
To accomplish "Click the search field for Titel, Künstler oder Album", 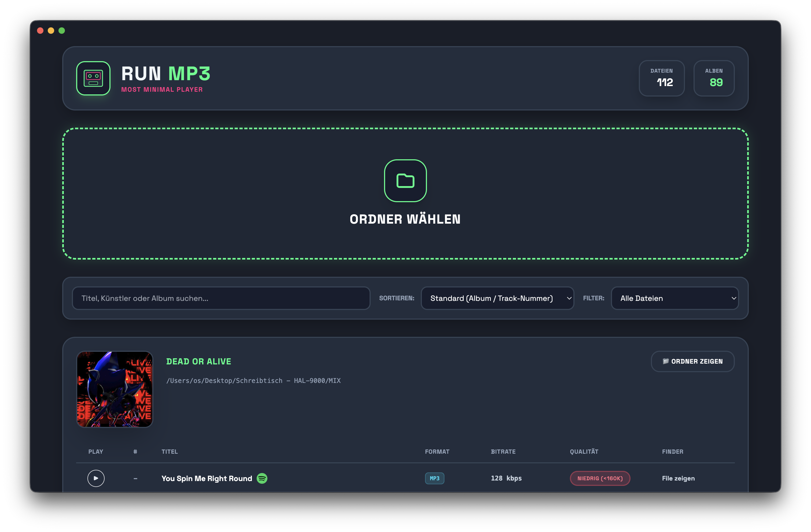I will click(221, 298).
